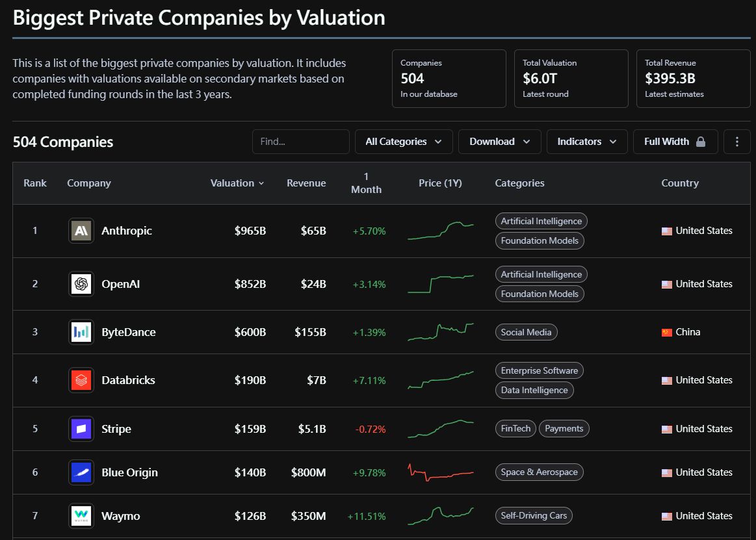Open Waymo's 1Y price sparkline chart
The height and width of the screenshot is (540, 756).
[441, 516]
